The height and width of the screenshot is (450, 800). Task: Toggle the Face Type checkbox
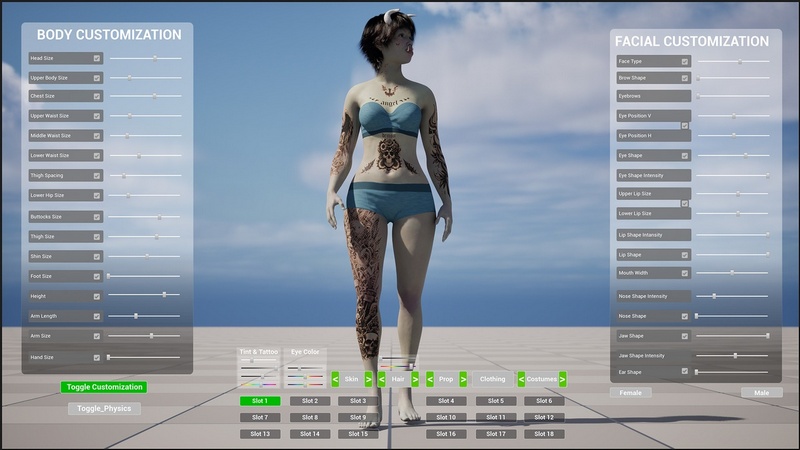[x=685, y=62]
